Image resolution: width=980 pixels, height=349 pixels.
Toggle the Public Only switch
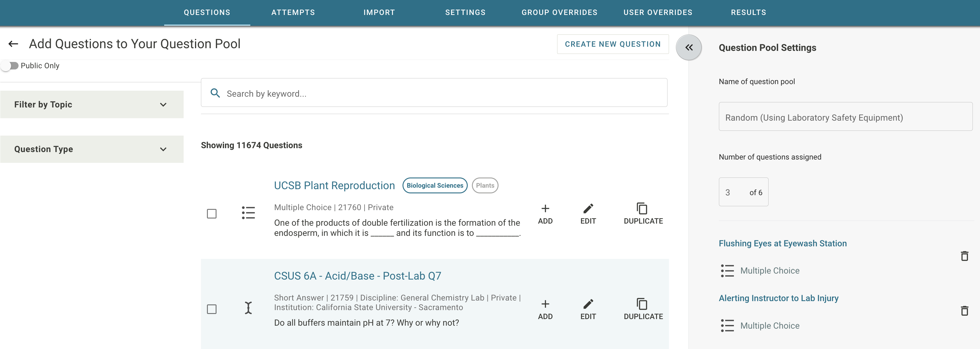(10, 66)
